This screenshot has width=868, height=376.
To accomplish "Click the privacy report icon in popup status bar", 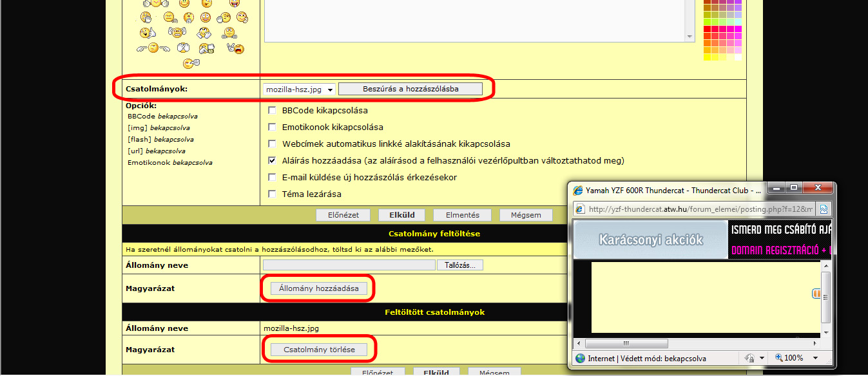I will [749, 358].
